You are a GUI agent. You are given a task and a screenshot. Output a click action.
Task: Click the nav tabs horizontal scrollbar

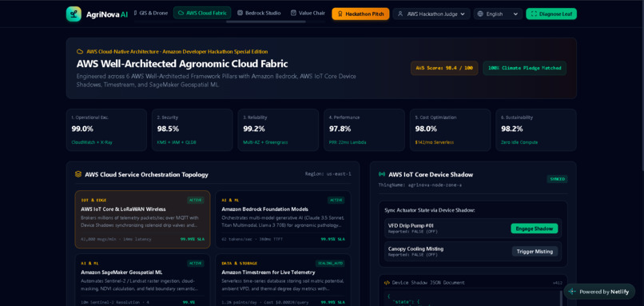(266, 22)
